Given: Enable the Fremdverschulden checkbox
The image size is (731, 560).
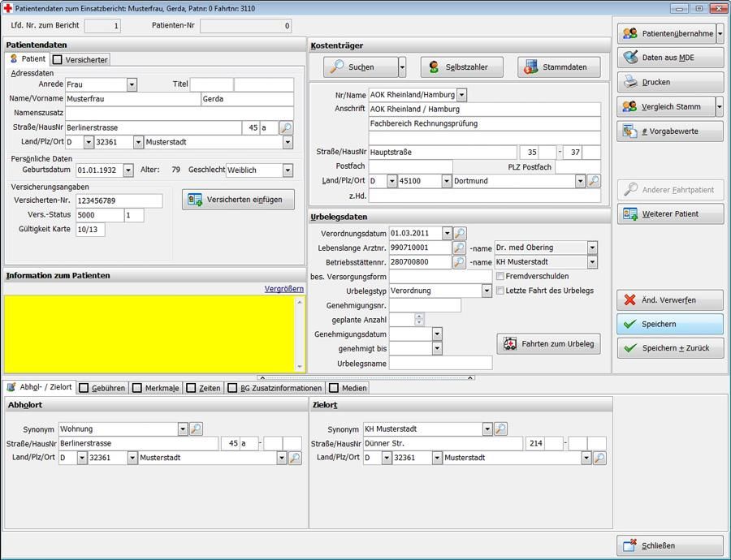Looking at the screenshot, I should 500,276.
